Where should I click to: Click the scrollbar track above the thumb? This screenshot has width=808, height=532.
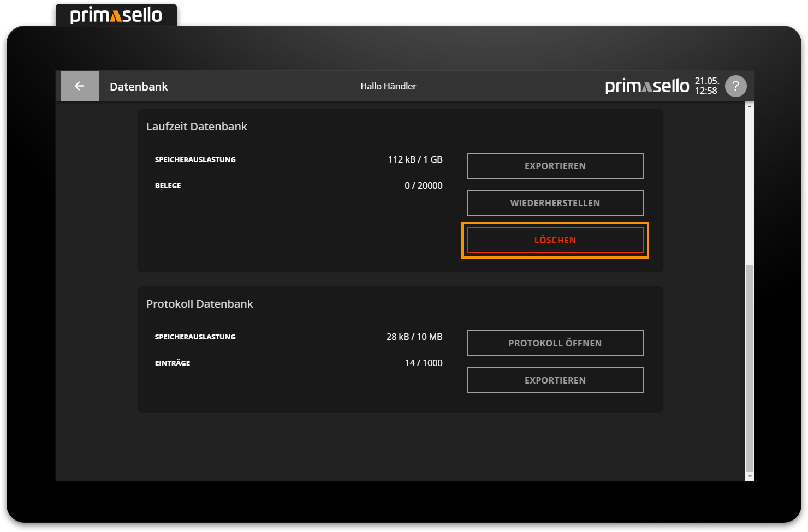coord(750,186)
